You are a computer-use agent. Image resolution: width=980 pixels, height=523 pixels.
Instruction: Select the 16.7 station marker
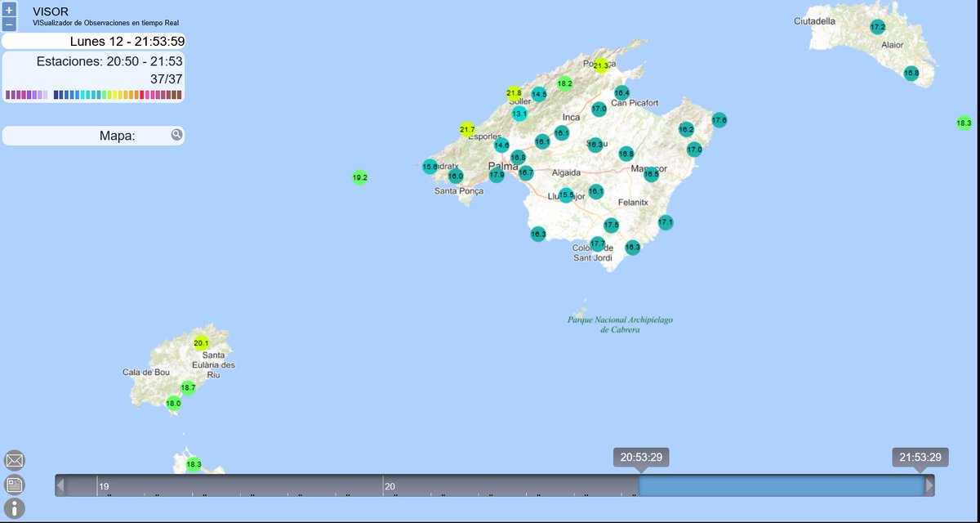tap(526, 172)
